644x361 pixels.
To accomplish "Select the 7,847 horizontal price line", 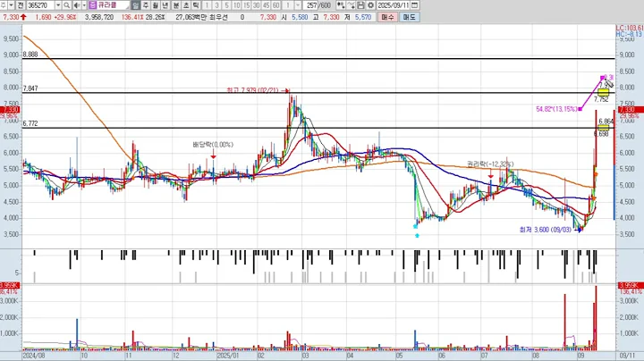I will [318, 93].
